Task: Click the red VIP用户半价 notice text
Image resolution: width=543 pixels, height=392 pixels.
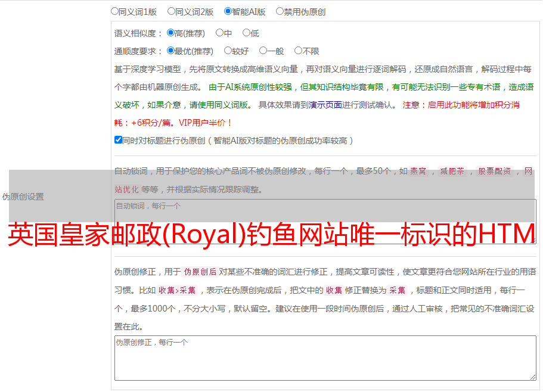Action: [x=205, y=123]
